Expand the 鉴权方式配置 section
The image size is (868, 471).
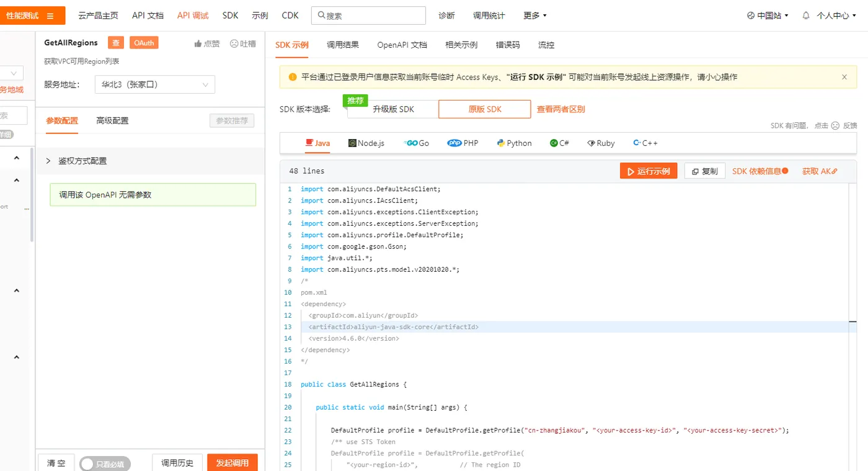[x=151, y=161]
